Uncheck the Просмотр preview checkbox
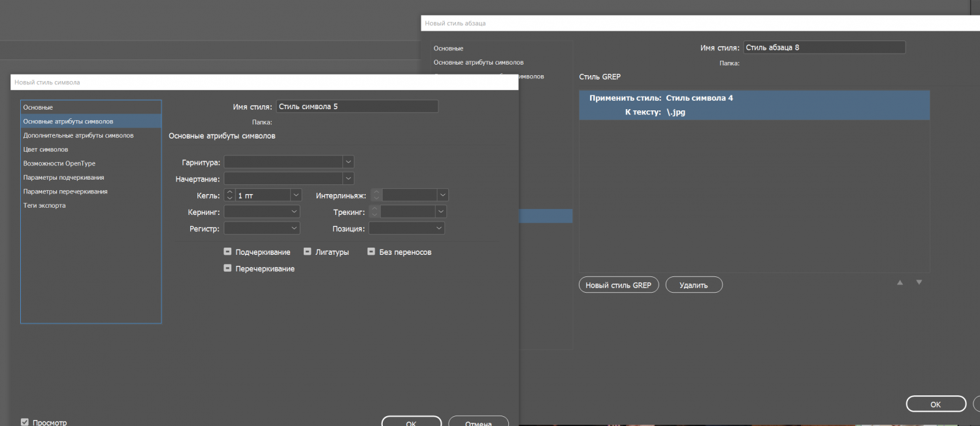The image size is (980, 426). [x=25, y=422]
